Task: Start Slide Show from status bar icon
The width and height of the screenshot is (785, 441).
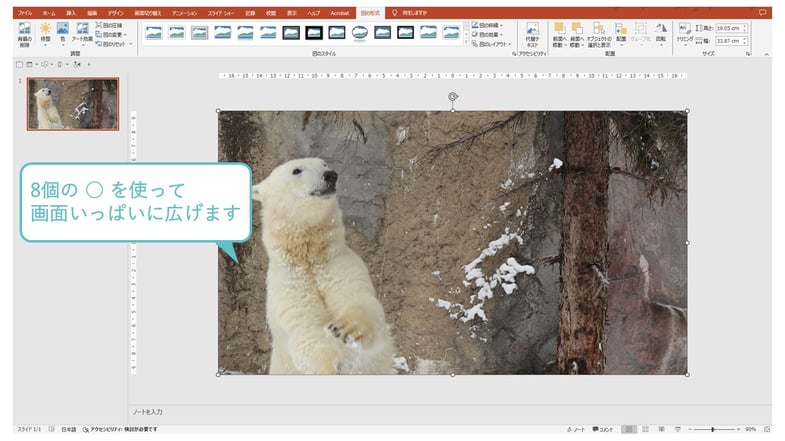Action: [677, 429]
